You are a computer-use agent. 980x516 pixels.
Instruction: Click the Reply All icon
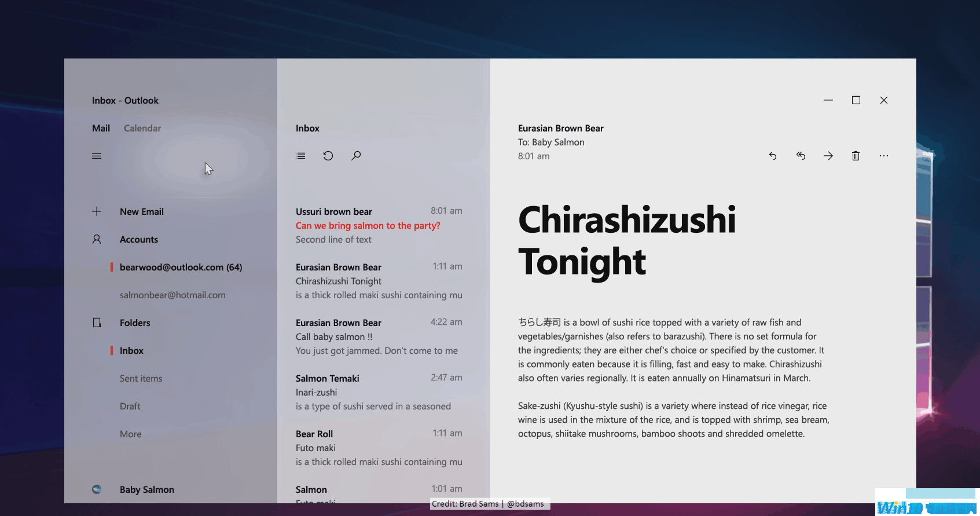(801, 156)
